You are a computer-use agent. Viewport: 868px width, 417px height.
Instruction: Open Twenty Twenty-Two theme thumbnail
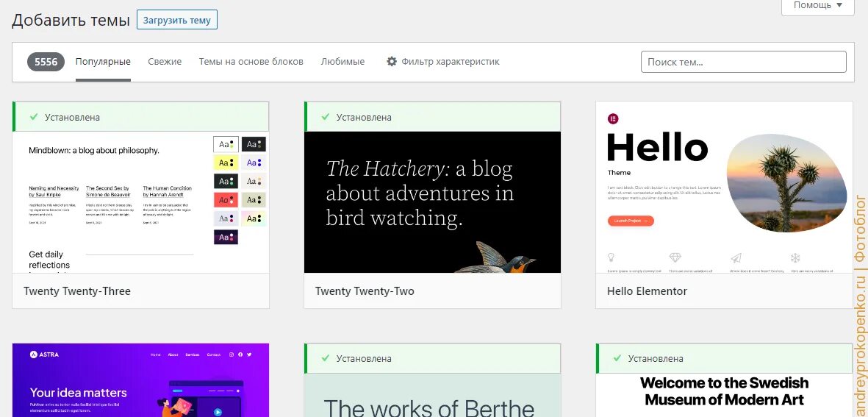click(432, 202)
